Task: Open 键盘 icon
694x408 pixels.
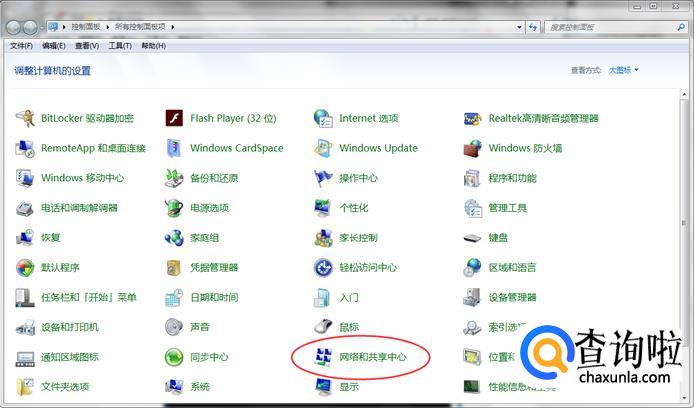Action: point(472,238)
